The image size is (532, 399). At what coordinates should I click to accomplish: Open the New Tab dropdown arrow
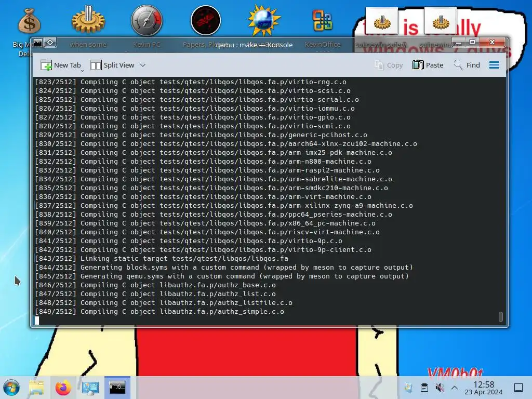[82, 71]
